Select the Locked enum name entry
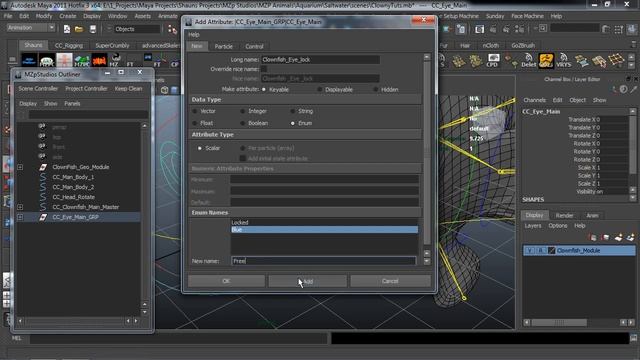 tap(324, 222)
